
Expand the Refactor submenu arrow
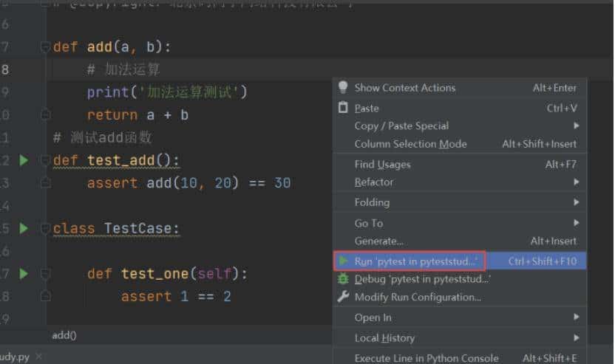click(x=576, y=182)
